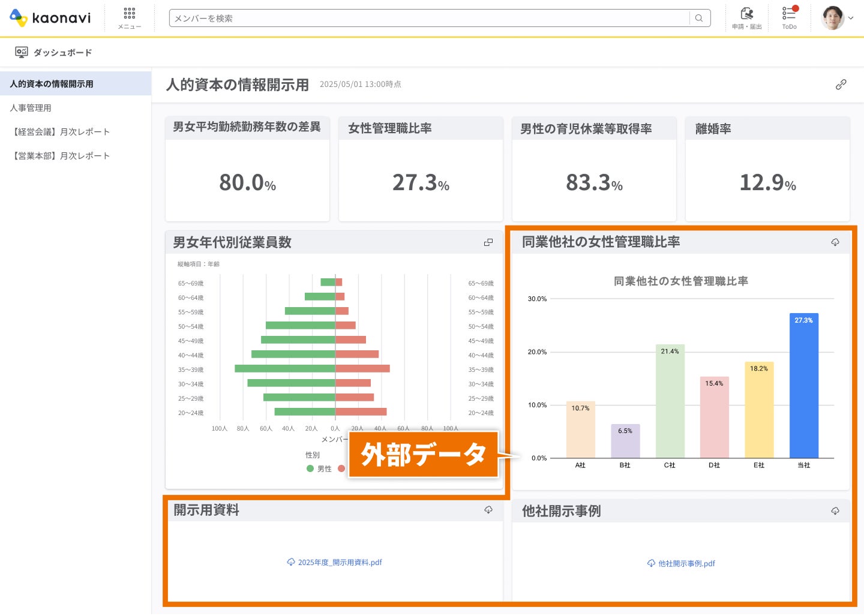Open 他社開示事例.pdf link
This screenshot has width=864, height=616.
tap(681, 564)
